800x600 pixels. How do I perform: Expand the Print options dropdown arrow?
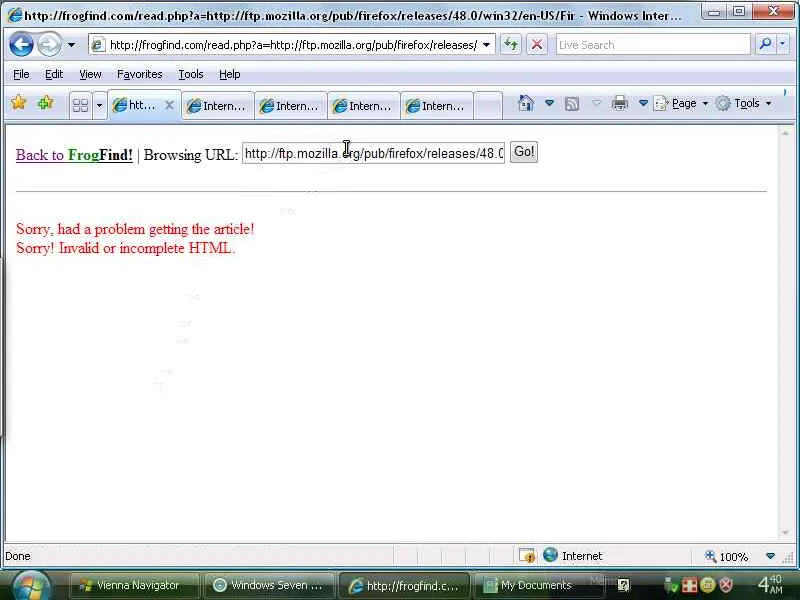643,103
